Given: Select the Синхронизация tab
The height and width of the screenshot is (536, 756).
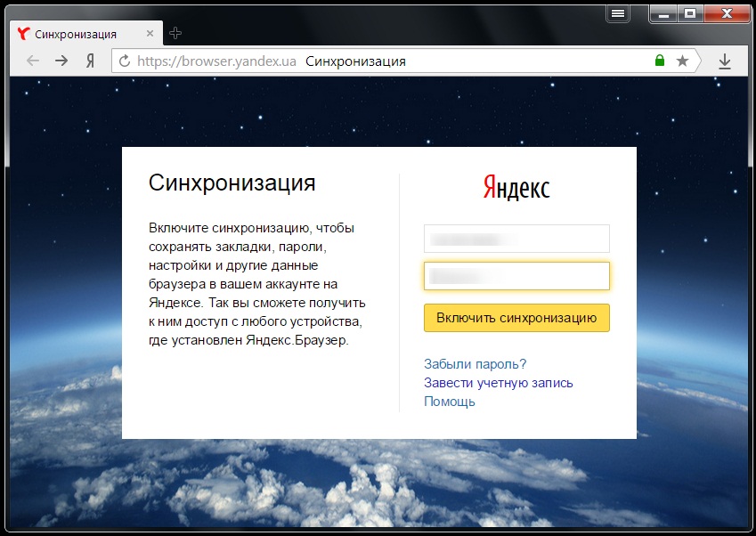Looking at the screenshot, I should [86, 33].
